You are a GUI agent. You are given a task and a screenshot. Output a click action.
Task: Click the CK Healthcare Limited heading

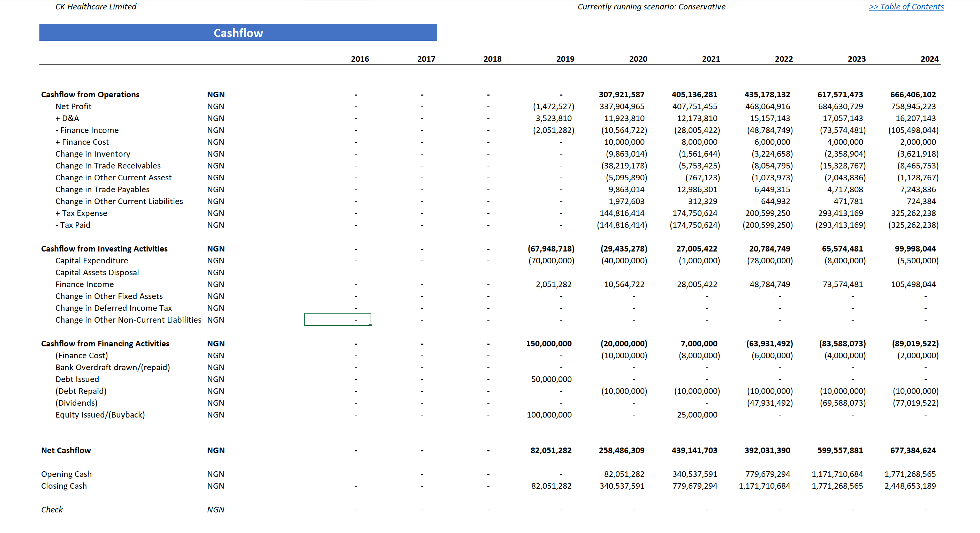[x=96, y=7]
